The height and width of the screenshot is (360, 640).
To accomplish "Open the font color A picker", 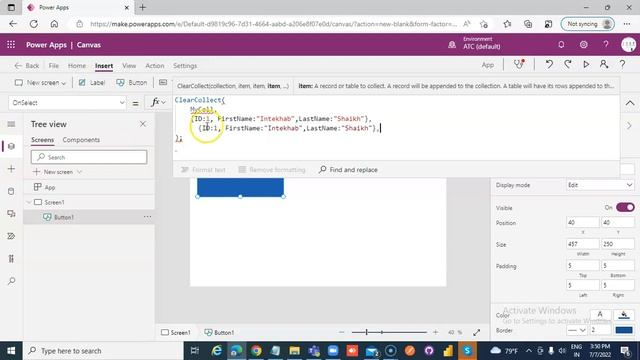I will [600, 315].
